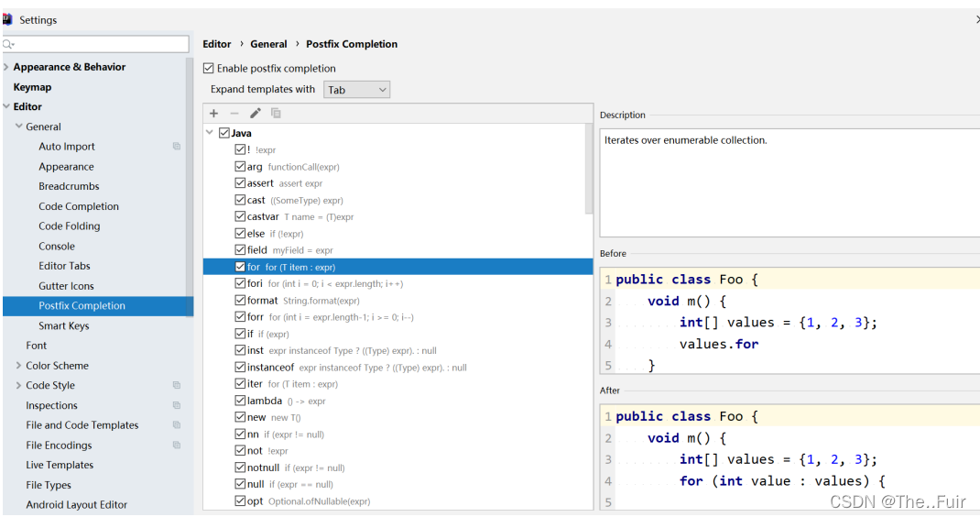Select Live Templates settings page
The height and width of the screenshot is (517, 980).
(x=60, y=465)
